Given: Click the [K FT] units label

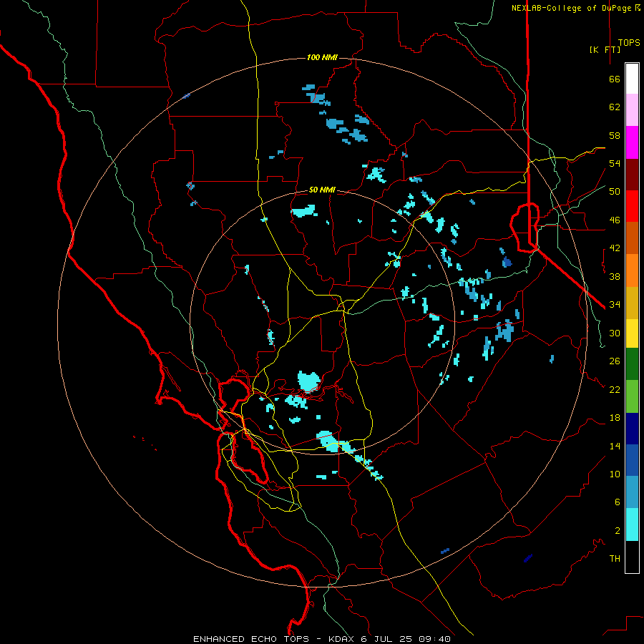Looking at the screenshot, I should [605, 49].
